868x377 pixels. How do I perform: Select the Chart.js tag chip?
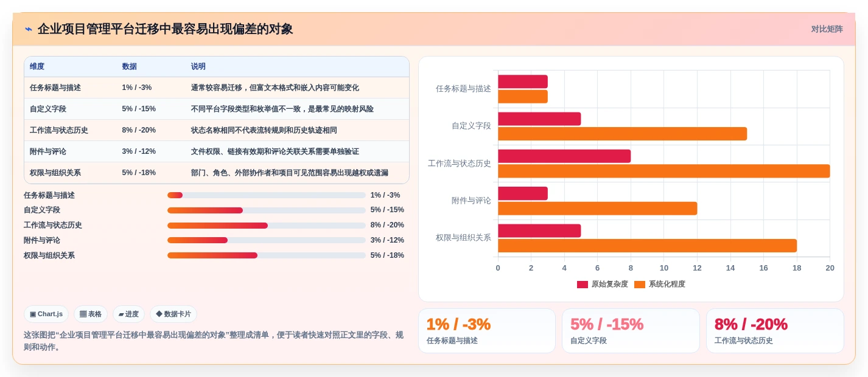tap(46, 314)
